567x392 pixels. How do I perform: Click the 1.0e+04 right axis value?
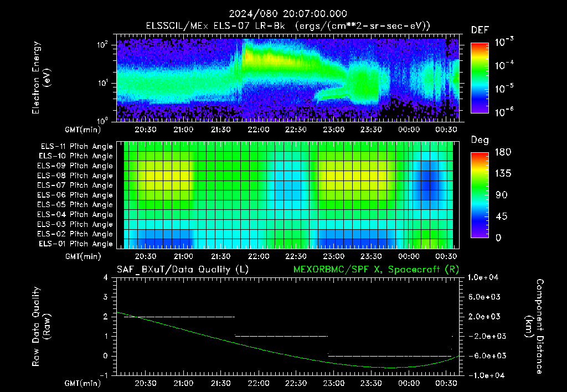tap(483, 277)
